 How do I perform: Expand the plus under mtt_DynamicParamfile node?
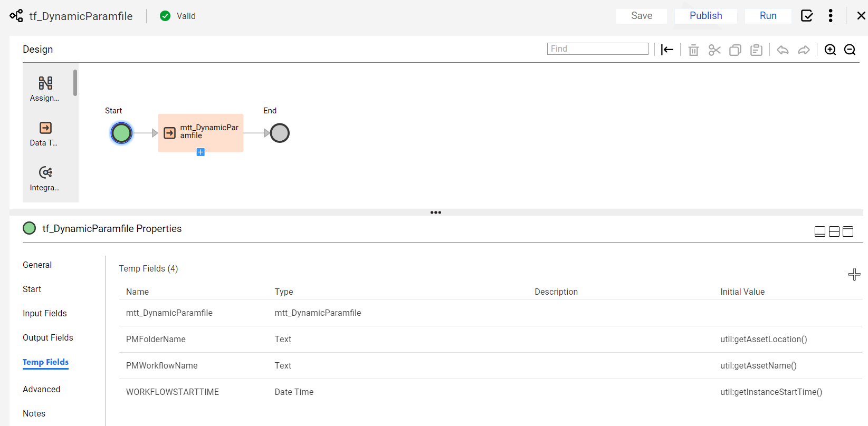point(201,152)
